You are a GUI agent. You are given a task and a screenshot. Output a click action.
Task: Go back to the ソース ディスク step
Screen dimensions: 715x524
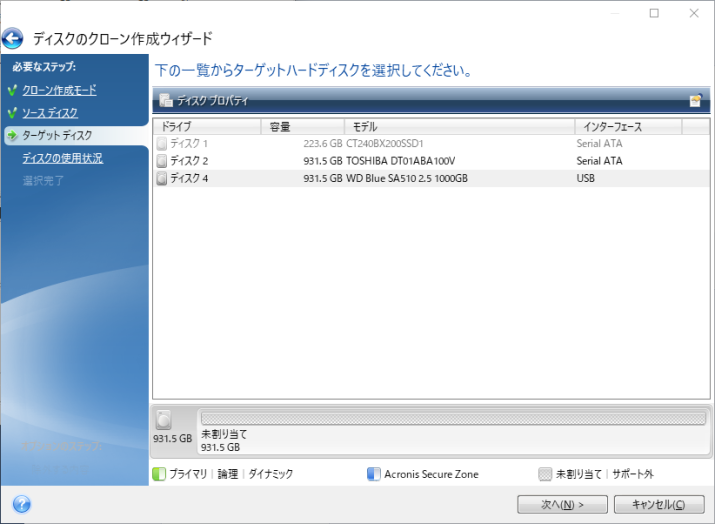[50, 113]
